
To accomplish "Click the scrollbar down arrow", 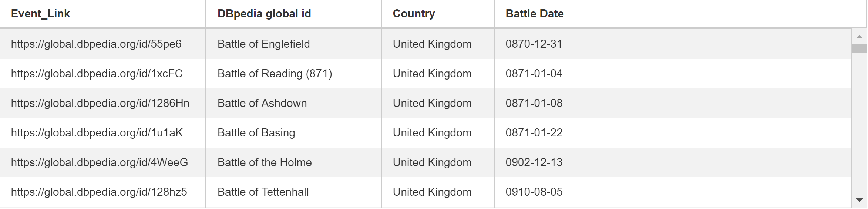I will (x=859, y=200).
